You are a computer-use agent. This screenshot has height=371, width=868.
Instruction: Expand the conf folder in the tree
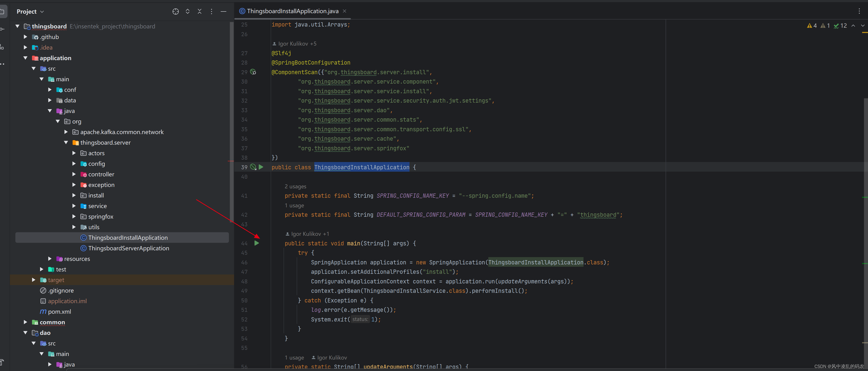(50, 89)
